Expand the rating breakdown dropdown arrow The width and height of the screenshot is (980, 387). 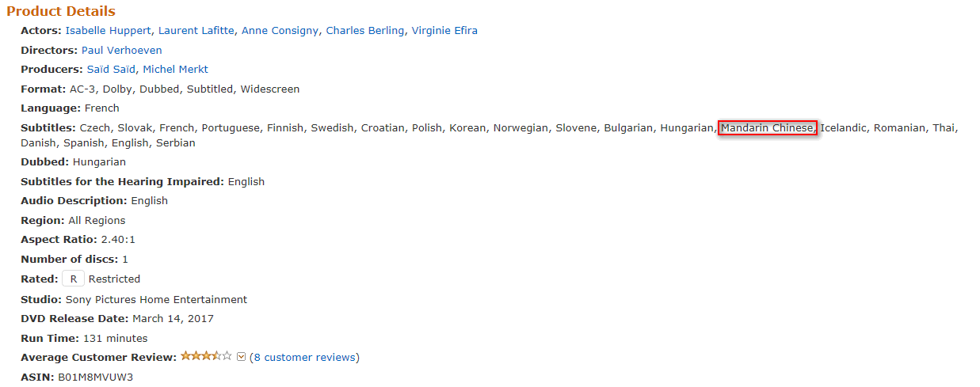(x=242, y=357)
